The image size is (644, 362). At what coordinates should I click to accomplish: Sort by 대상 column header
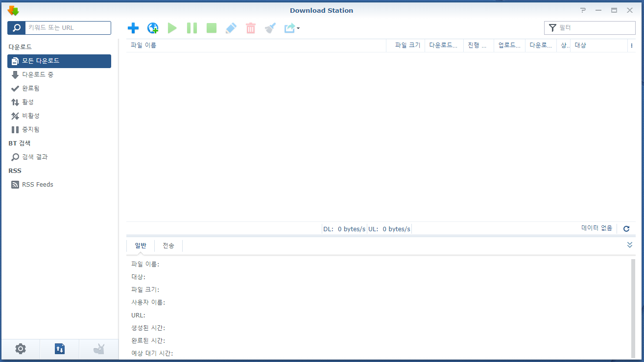599,45
